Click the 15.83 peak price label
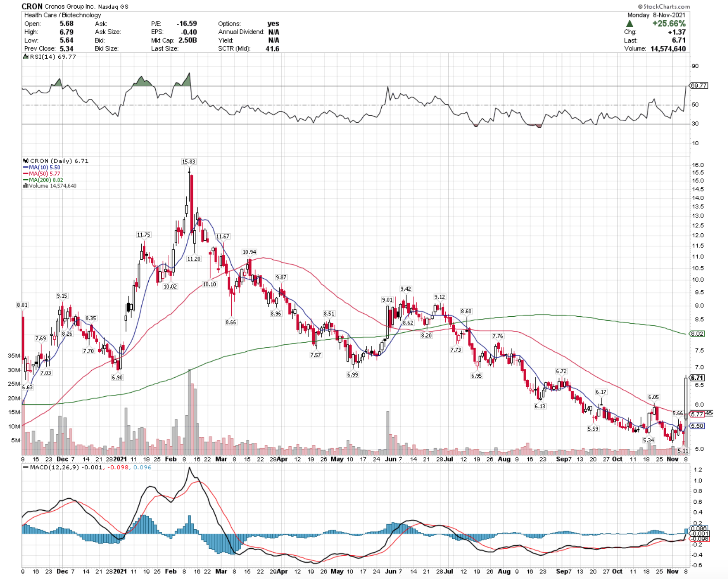Viewport: 728px width, 579px height. pyautogui.click(x=188, y=162)
